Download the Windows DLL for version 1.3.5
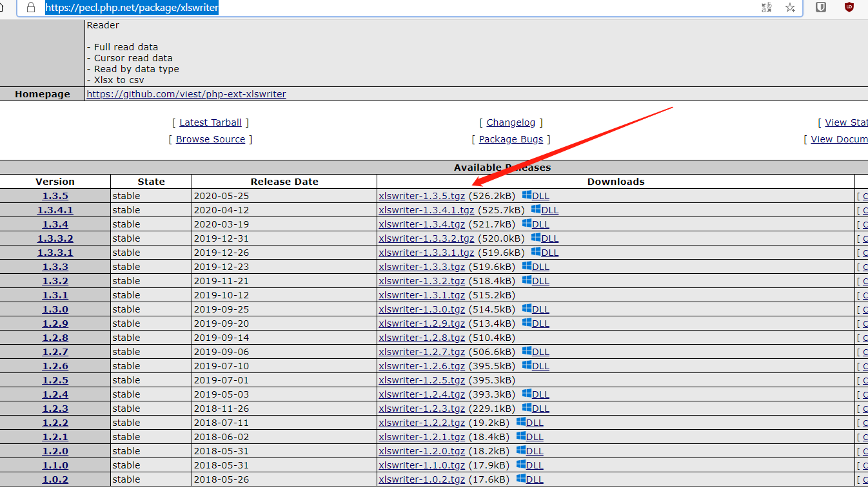The width and height of the screenshot is (868, 491). pyautogui.click(x=536, y=196)
